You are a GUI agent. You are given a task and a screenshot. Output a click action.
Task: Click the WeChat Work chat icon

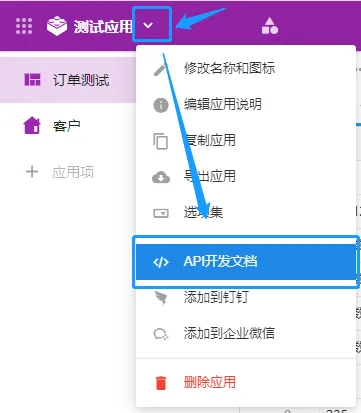click(x=161, y=334)
